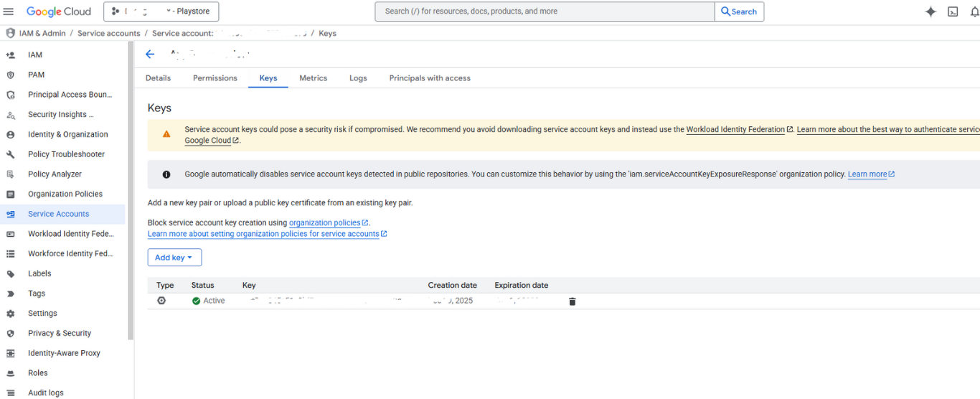The width and height of the screenshot is (980, 399).
Task: Switch to the Permissions tab
Action: point(215,78)
